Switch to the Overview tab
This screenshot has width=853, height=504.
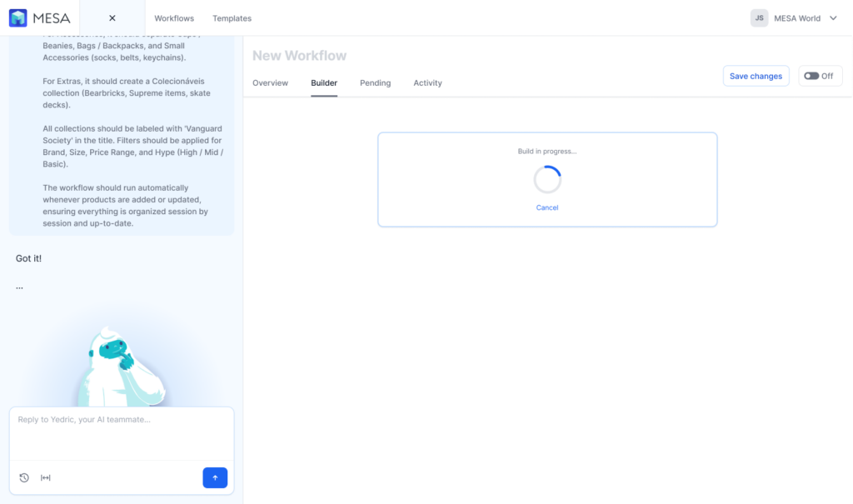[x=270, y=82]
